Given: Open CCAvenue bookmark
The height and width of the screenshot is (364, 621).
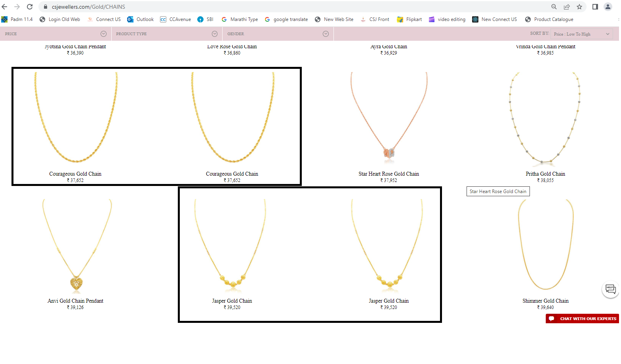Looking at the screenshot, I should tap(175, 19).
